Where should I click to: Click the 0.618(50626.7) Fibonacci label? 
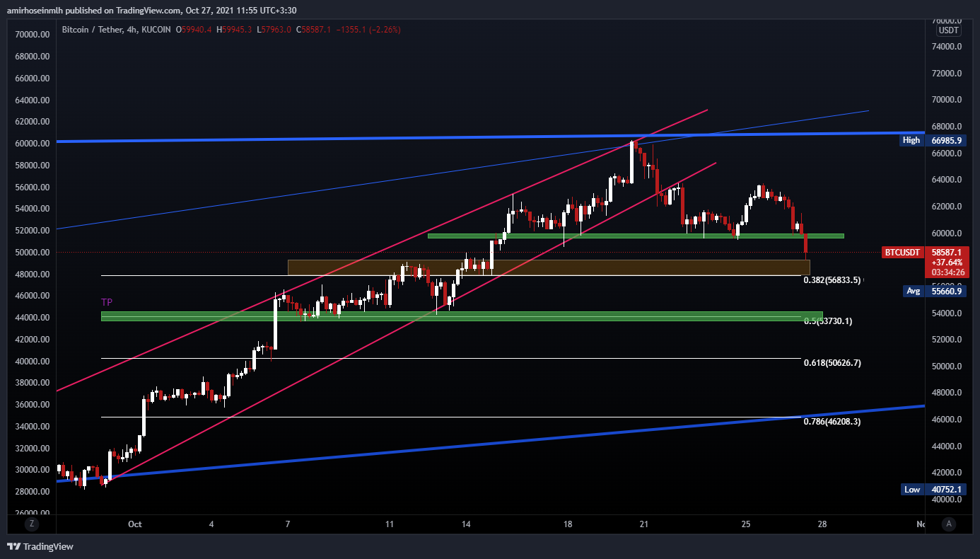pyautogui.click(x=832, y=363)
